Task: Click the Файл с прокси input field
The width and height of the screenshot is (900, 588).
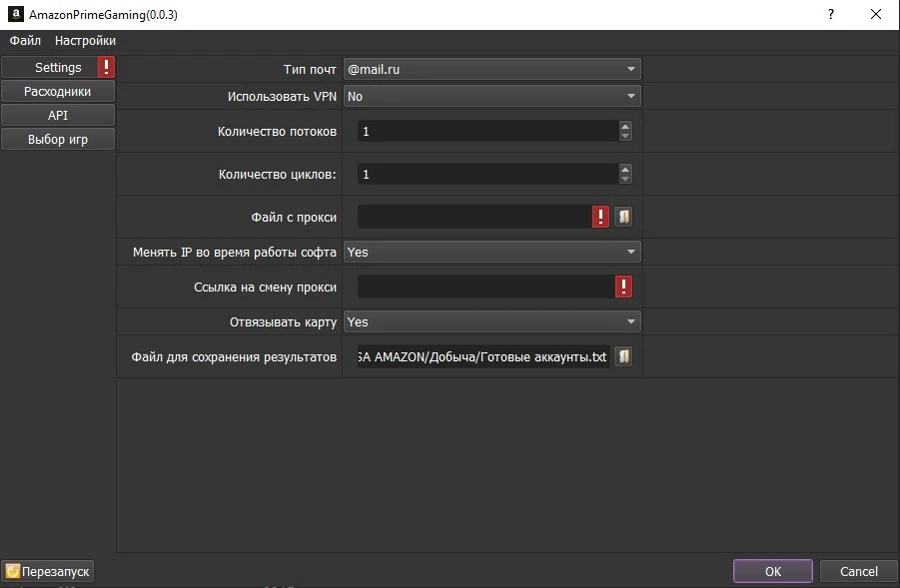Action: 474,217
